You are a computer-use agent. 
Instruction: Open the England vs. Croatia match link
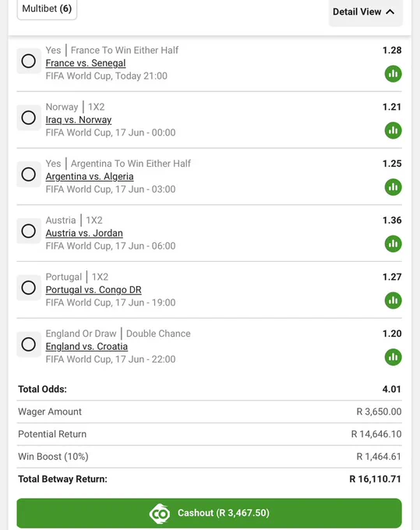click(86, 347)
